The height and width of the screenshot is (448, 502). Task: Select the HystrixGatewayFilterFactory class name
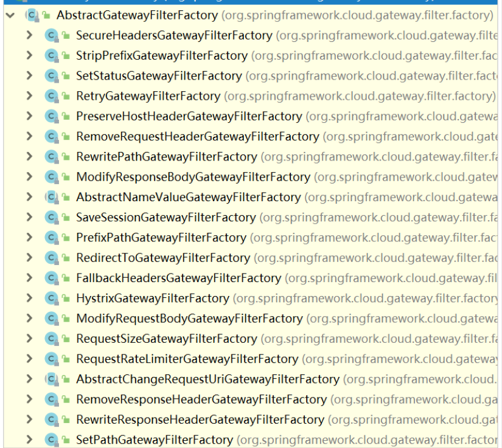coord(153,298)
